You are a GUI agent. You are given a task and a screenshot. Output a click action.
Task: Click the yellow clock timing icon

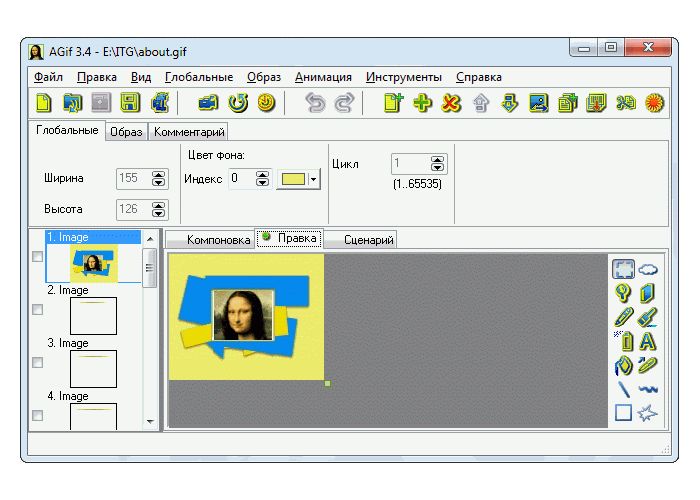pos(267,103)
